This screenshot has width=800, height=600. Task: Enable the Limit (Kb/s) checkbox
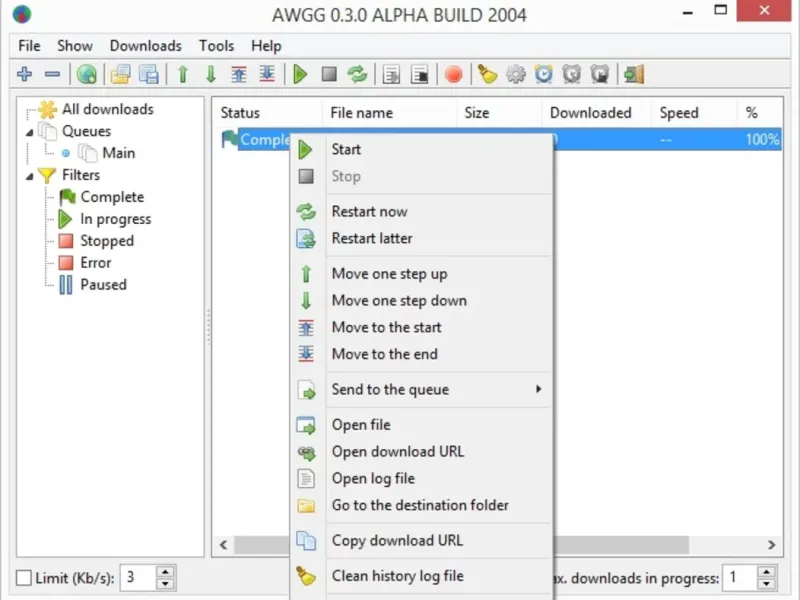[x=24, y=578]
